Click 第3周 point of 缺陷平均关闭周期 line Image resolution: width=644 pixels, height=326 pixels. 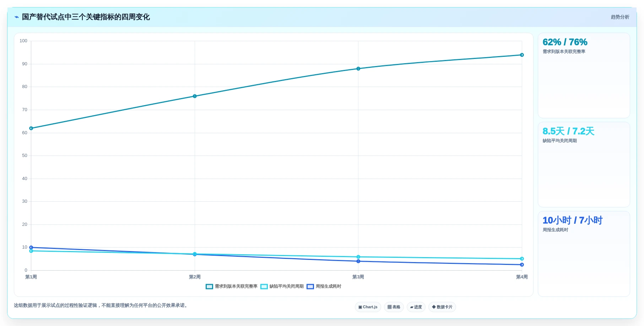point(358,257)
